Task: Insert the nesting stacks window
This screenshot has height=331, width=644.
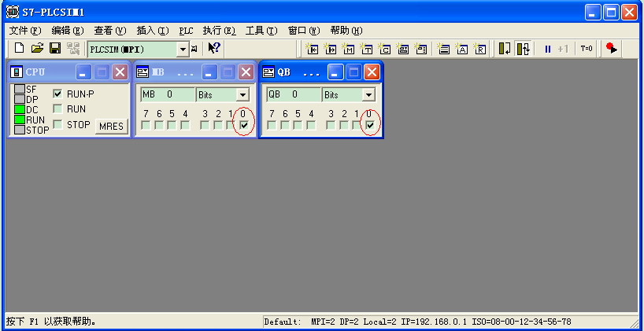Action: tap(442, 49)
